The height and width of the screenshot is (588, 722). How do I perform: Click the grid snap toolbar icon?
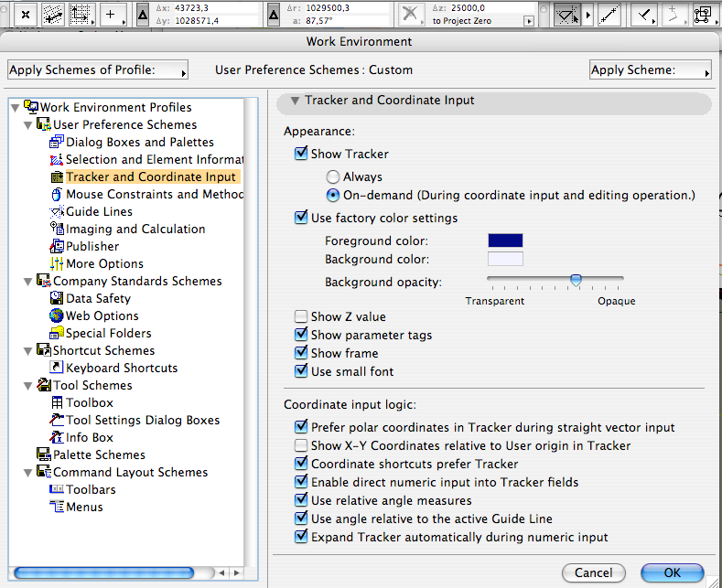53,15
